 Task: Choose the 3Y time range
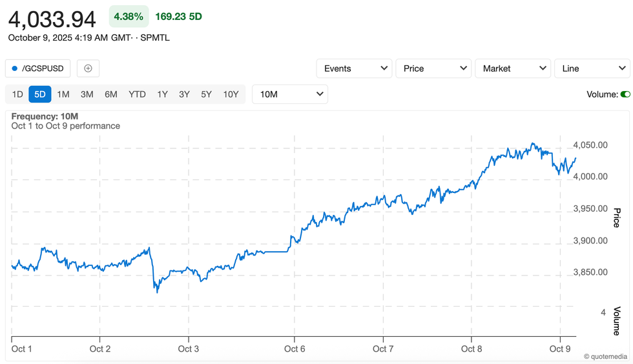click(184, 94)
